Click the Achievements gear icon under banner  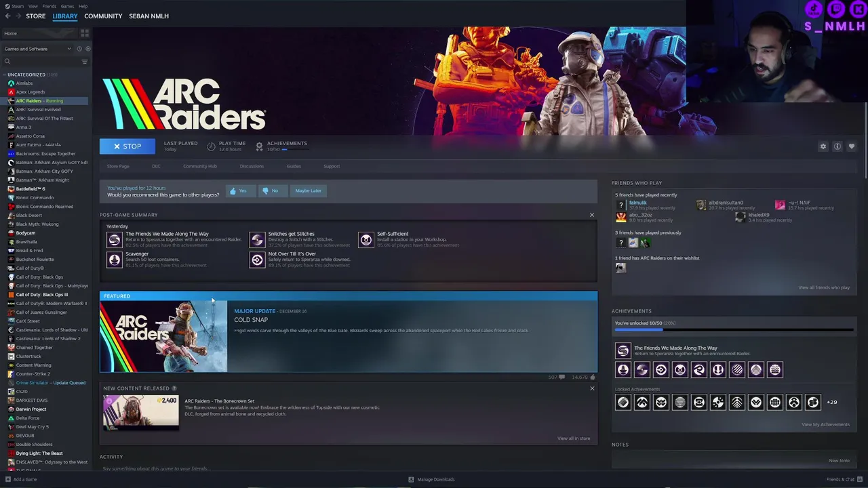pyautogui.click(x=259, y=146)
